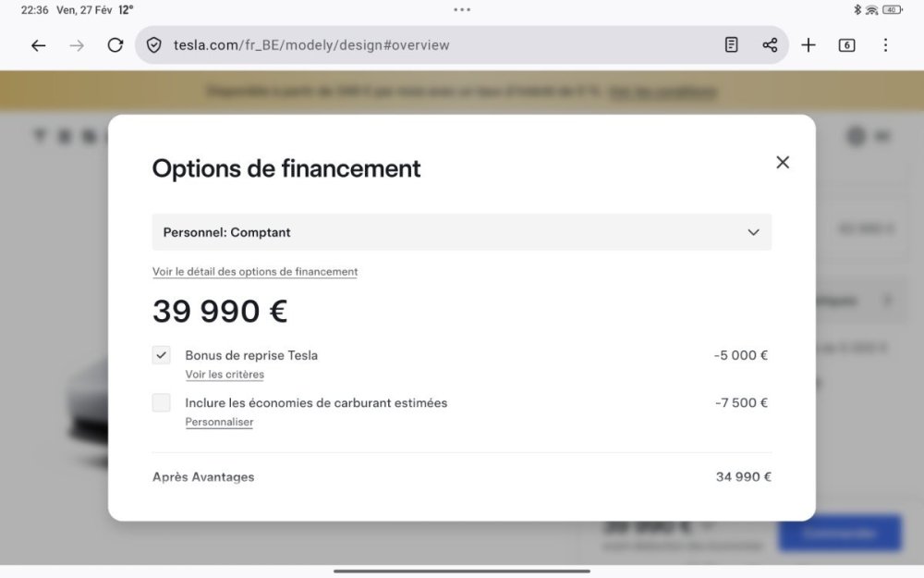Reload the Tesla page
The width and height of the screenshot is (924, 578).
[115, 45]
